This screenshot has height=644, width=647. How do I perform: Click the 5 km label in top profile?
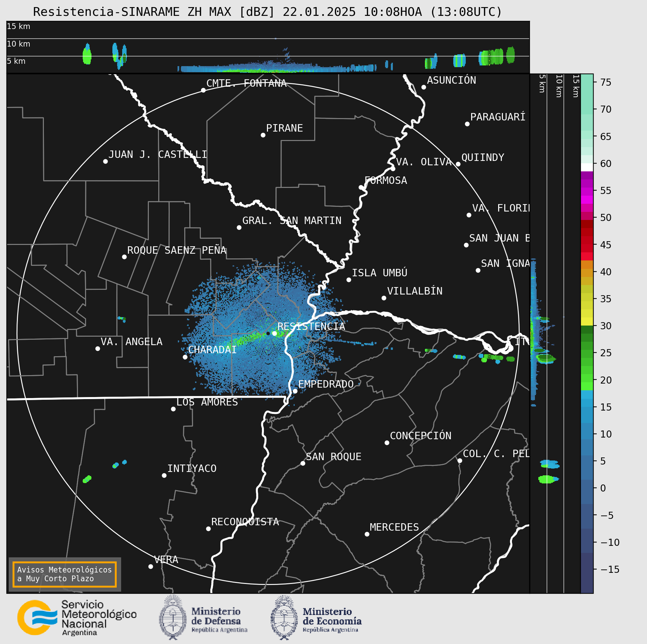16,61
